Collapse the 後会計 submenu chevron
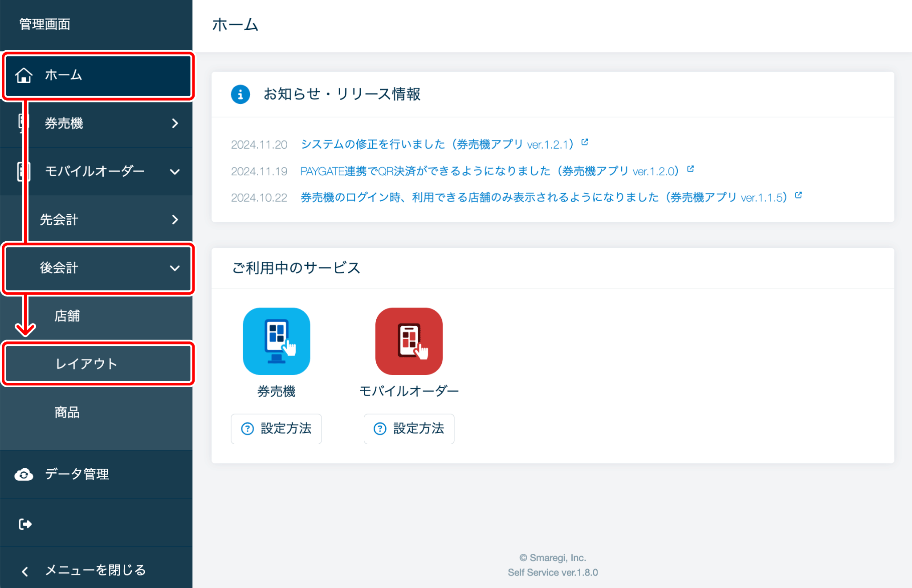Screen dimensions: 912x588 [x=175, y=268]
